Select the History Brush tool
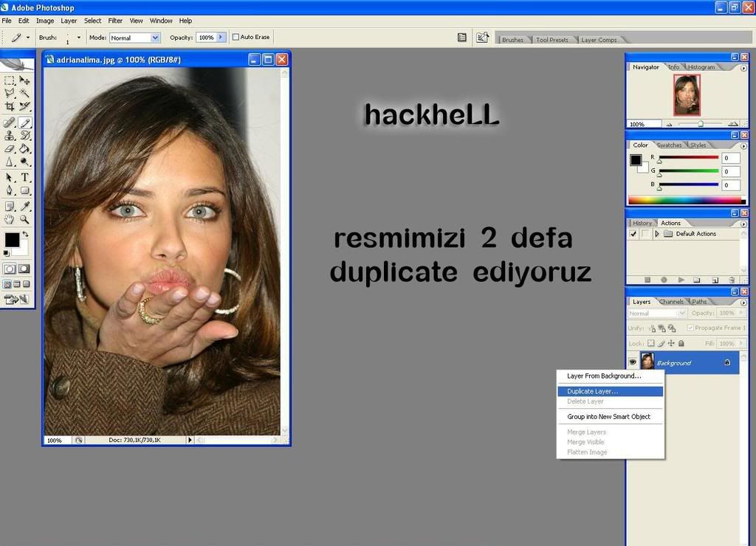The height and width of the screenshot is (546, 756). pyautogui.click(x=24, y=136)
